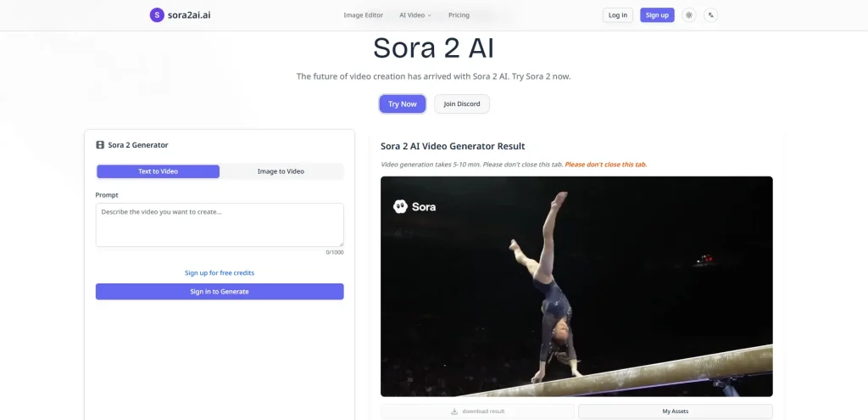This screenshot has width=868, height=420.
Task: Click the sora2ai.ai purple logo icon
Action: pos(157,15)
